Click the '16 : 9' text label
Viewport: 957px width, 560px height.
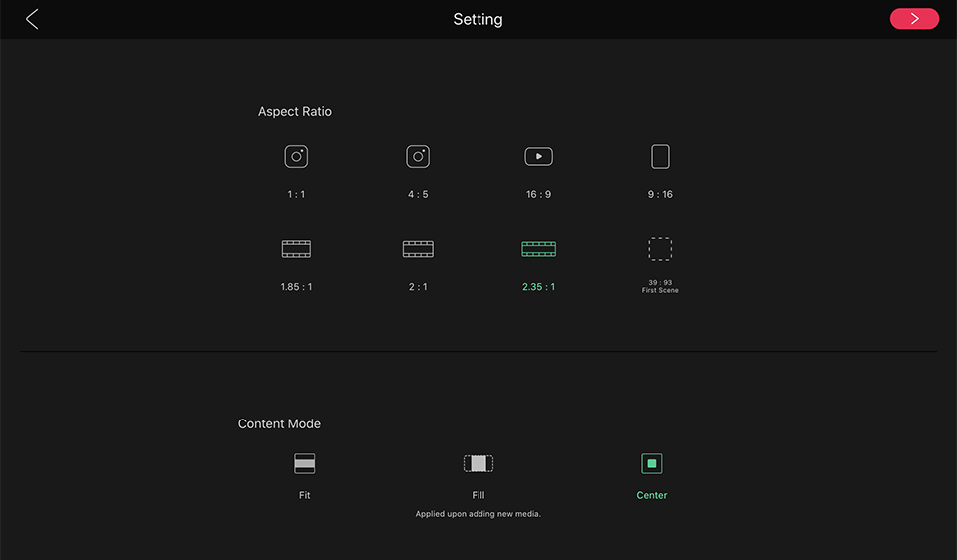(538, 194)
